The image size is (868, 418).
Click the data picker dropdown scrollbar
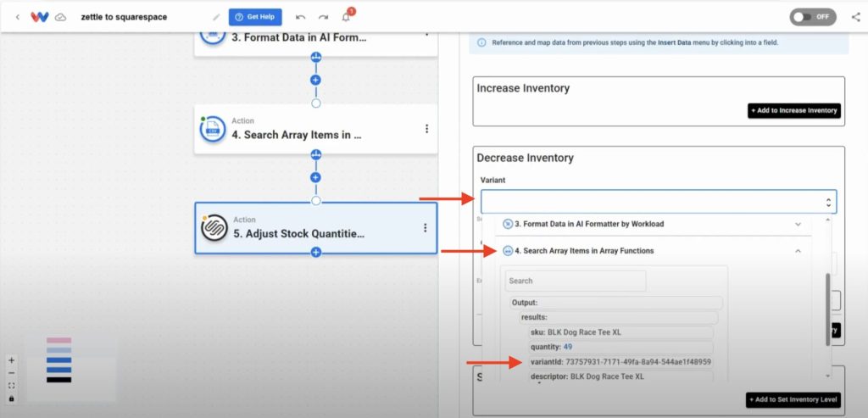pos(827,309)
